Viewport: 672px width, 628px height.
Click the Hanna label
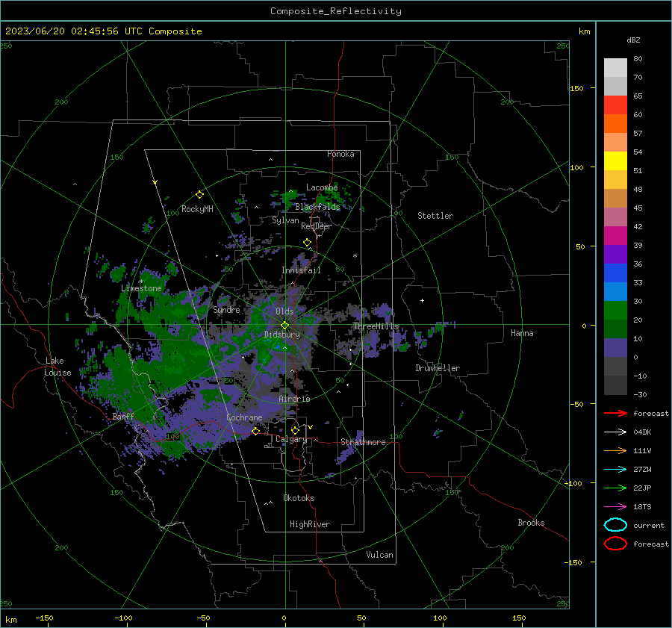pyautogui.click(x=522, y=333)
